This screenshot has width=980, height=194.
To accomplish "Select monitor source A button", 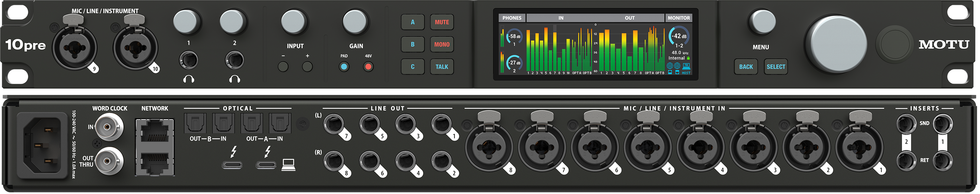I will tap(412, 22).
